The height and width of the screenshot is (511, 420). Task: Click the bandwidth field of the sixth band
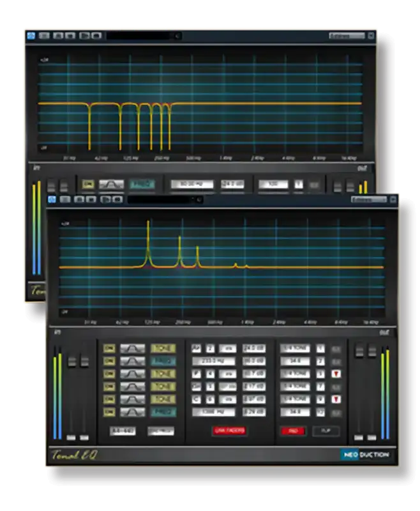295,412
